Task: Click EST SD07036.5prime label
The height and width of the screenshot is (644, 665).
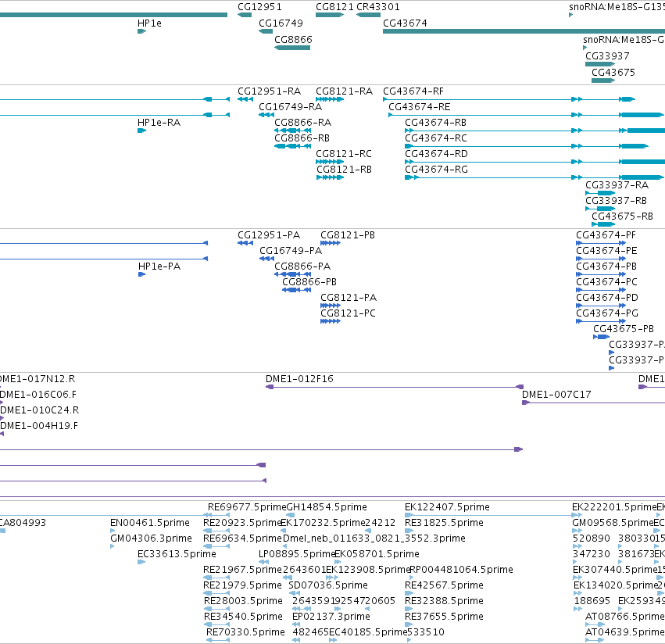Action: coord(328,585)
